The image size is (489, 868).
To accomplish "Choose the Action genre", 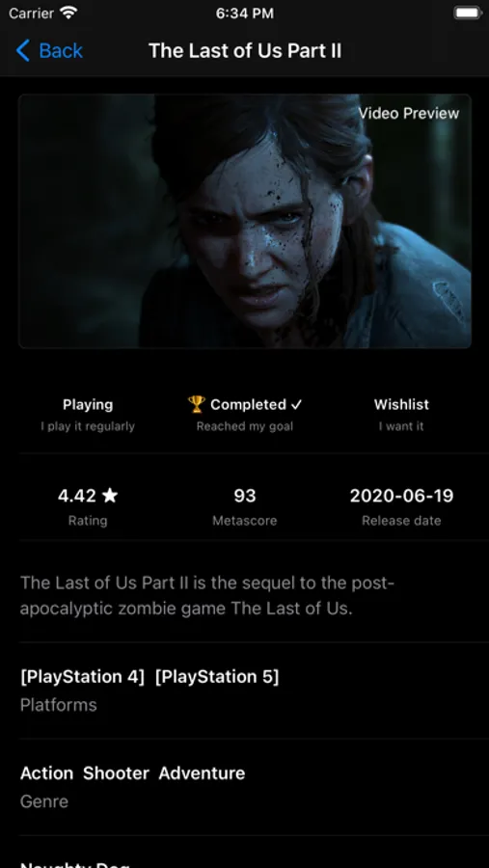I will [x=46, y=773].
